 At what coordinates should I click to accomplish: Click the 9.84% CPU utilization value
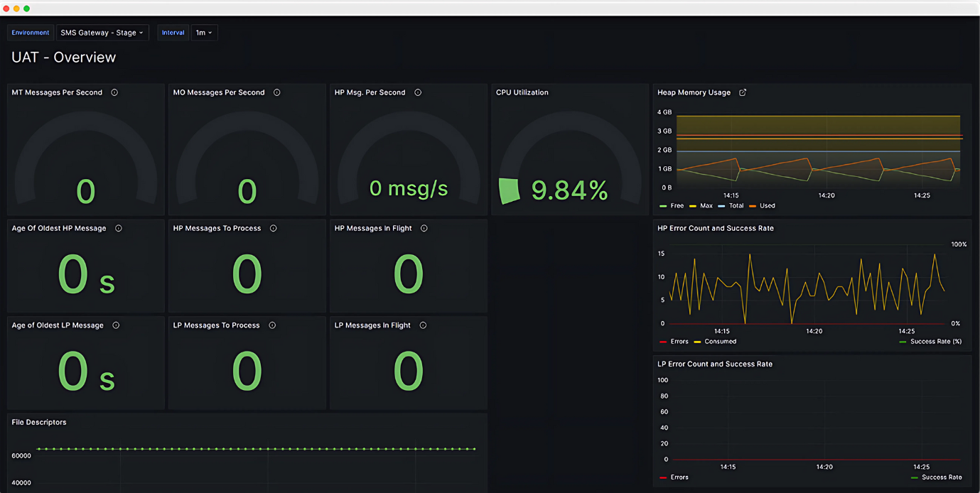tap(570, 190)
